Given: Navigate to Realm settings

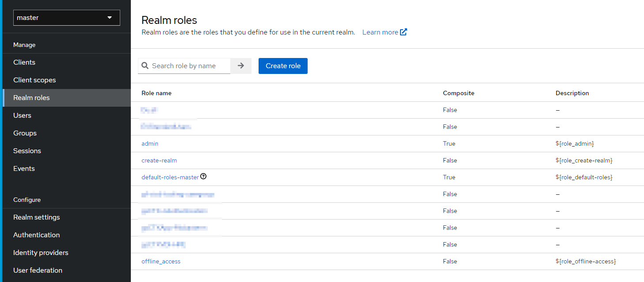Looking at the screenshot, I should point(37,217).
